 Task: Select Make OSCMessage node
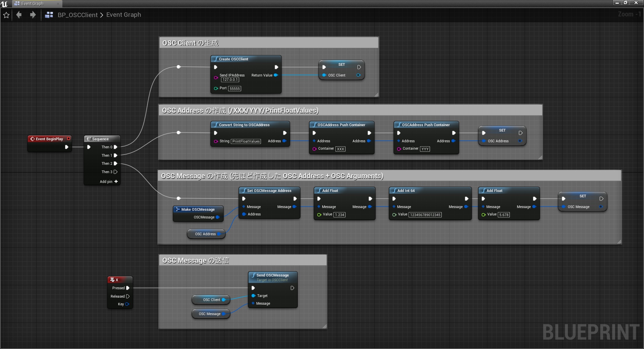coord(198,209)
